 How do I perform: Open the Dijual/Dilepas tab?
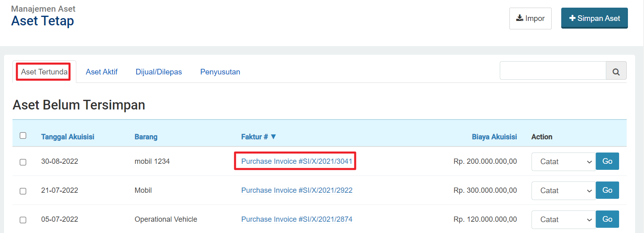[x=159, y=72]
